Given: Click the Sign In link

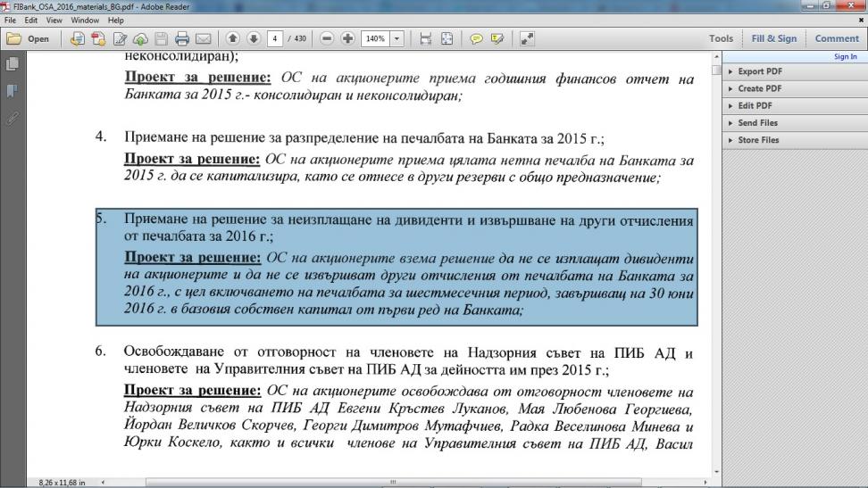Looking at the screenshot, I should [x=846, y=56].
